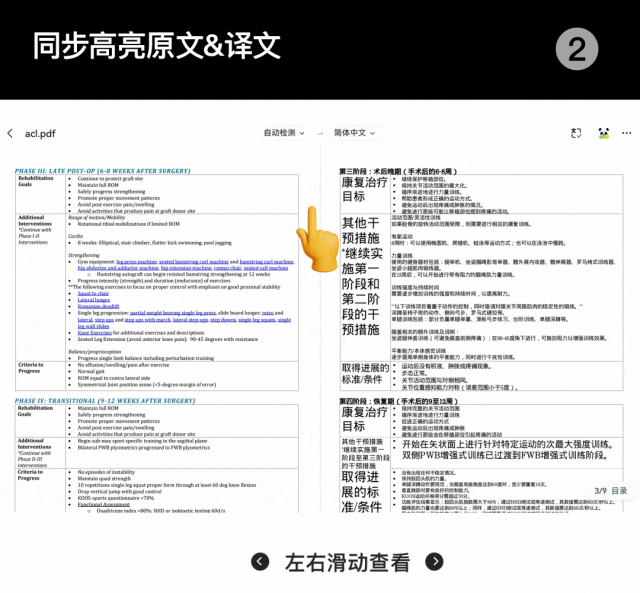Image resolution: width=640 pixels, height=593 pixels.
Task: Open the Romanian deadlift link
Action: [98, 306]
